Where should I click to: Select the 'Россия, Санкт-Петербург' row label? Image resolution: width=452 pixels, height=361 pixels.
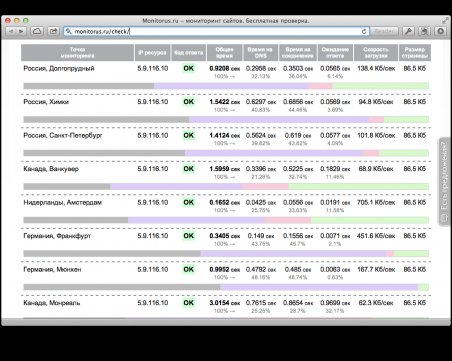click(x=63, y=136)
